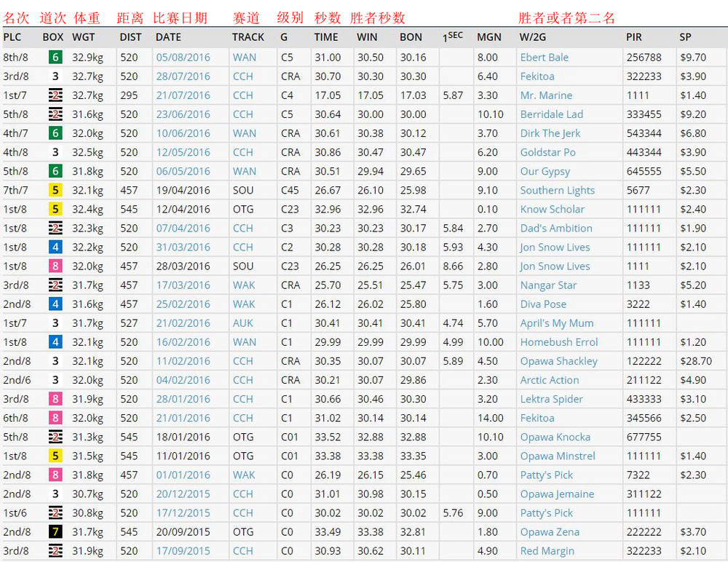Click the TRACK column header
This screenshot has width=728, height=562.
(248, 37)
